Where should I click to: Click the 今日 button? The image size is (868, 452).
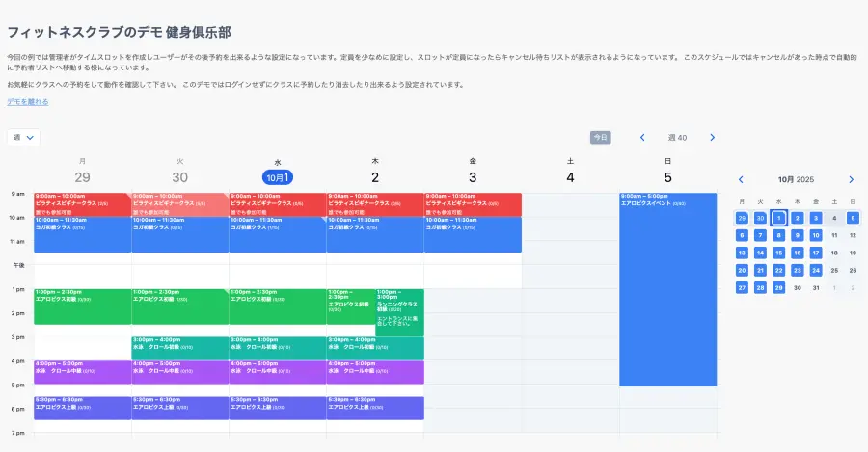pos(601,138)
